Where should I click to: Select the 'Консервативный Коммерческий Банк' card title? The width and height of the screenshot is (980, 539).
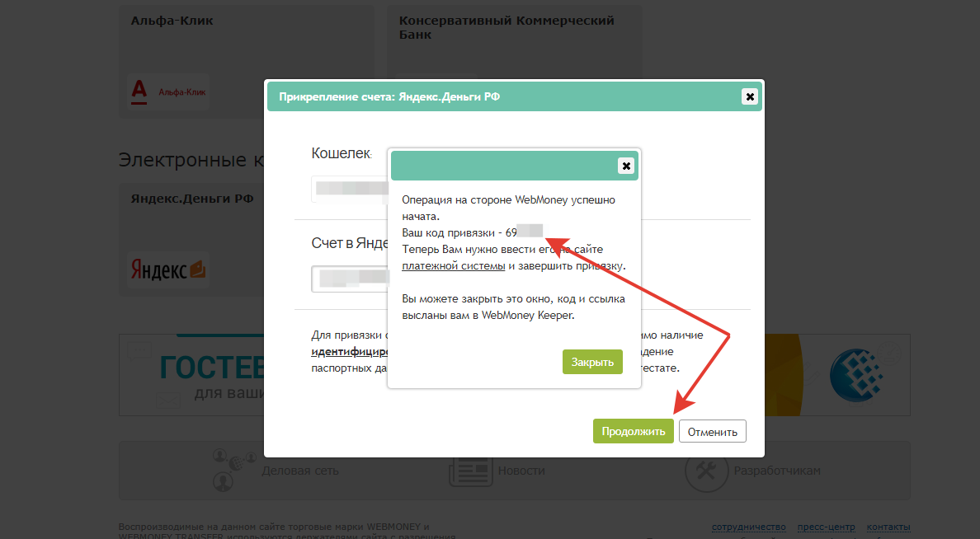click(506, 27)
